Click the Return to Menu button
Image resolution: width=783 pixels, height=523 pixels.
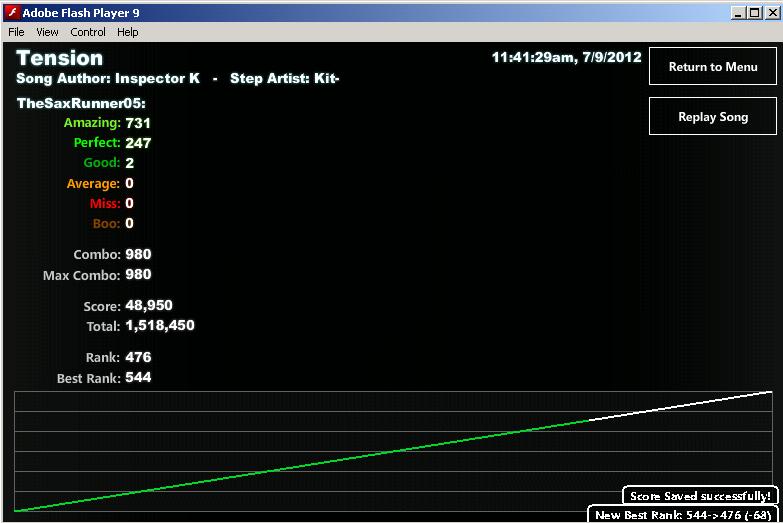coord(713,66)
